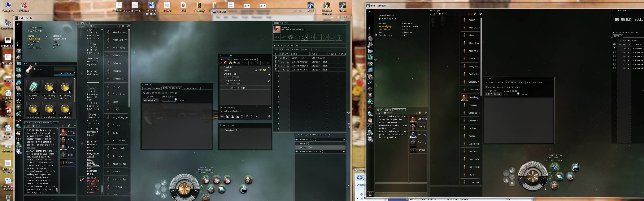Select Cap Booster 800 in cargo
Viewport: 644px width, 201px height.
pos(33,90)
